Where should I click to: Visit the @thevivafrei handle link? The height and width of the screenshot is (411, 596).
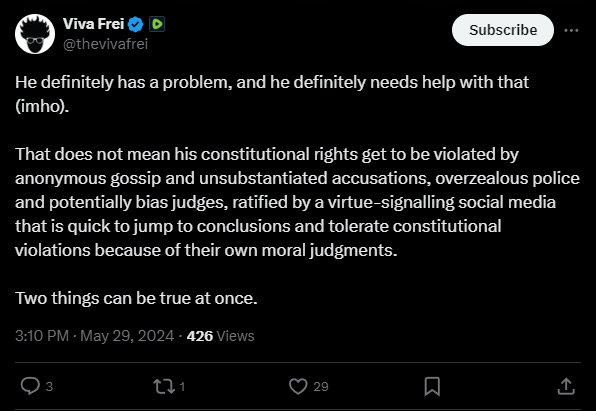pos(105,44)
